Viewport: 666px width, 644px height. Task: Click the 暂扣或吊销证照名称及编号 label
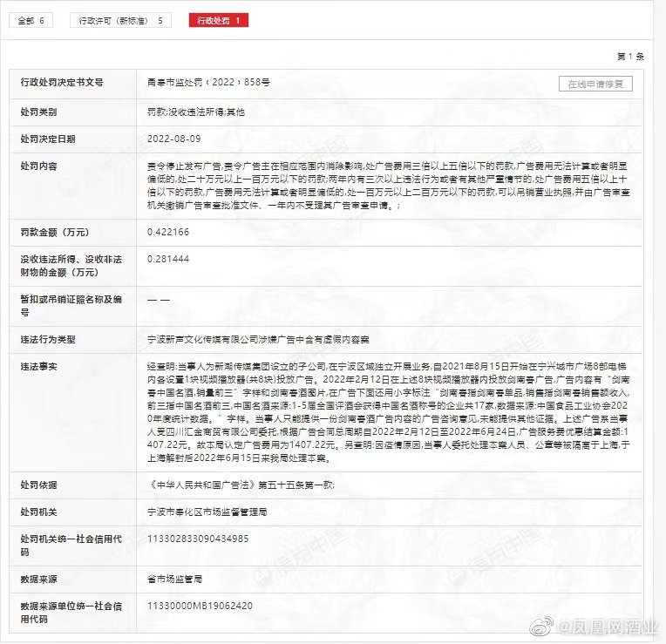pyautogui.click(x=71, y=306)
